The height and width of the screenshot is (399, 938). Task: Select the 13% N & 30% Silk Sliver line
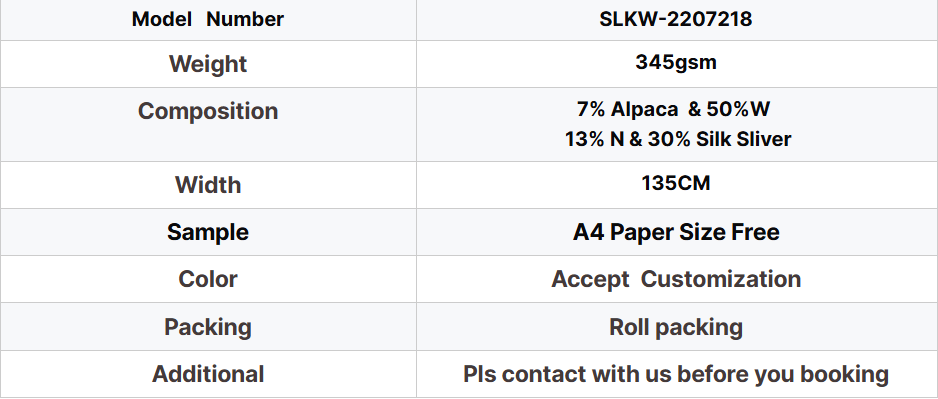tap(678, 139)
